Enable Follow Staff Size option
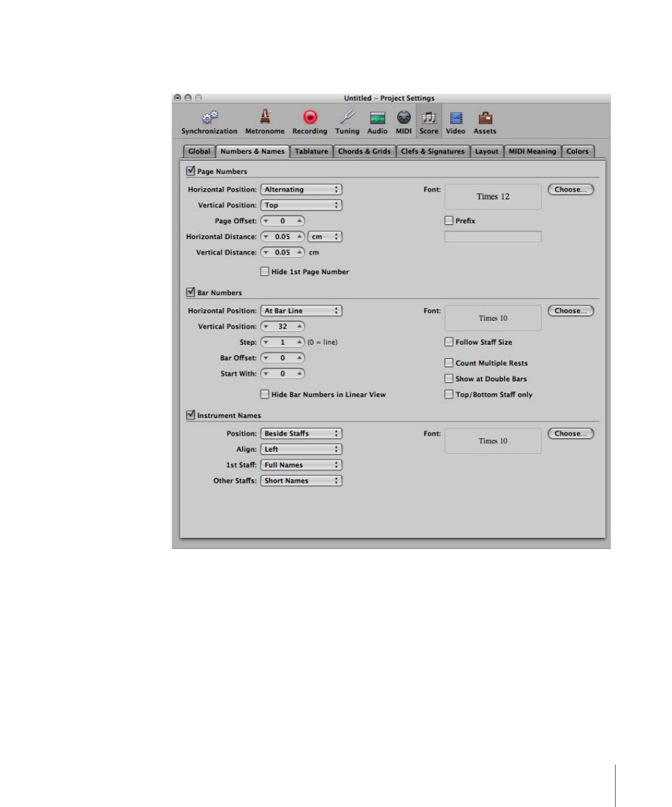The height and width of the screenshot is (807, 672). [449, 342]
